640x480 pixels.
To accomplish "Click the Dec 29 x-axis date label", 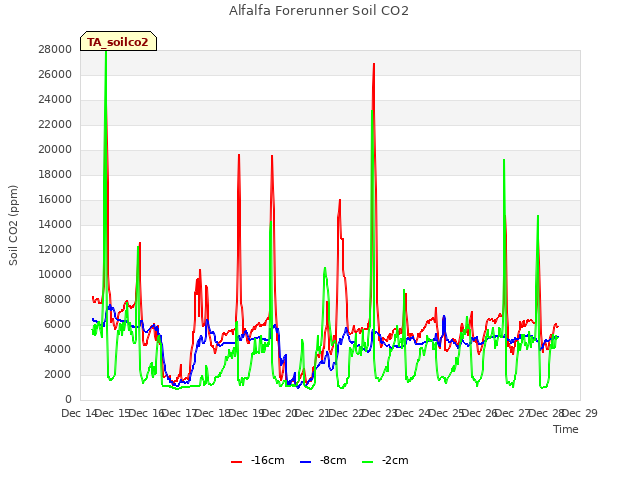I will pos(580,413).
